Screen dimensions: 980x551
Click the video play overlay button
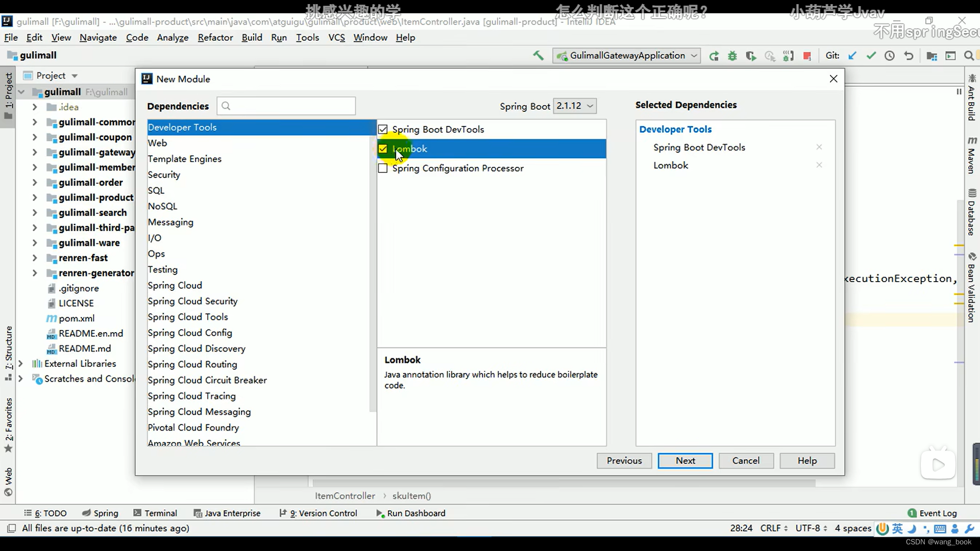point(938,464)
